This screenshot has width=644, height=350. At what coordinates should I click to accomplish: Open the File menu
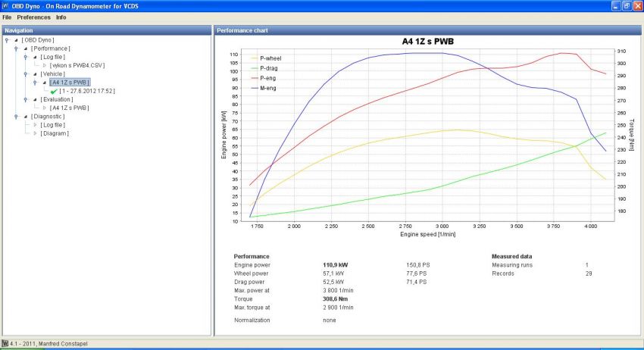click(x=7, y=17)
